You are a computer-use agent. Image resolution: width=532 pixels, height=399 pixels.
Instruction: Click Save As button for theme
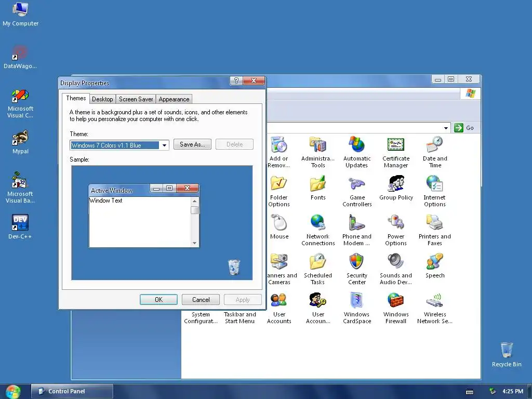(x=192, y=144)
